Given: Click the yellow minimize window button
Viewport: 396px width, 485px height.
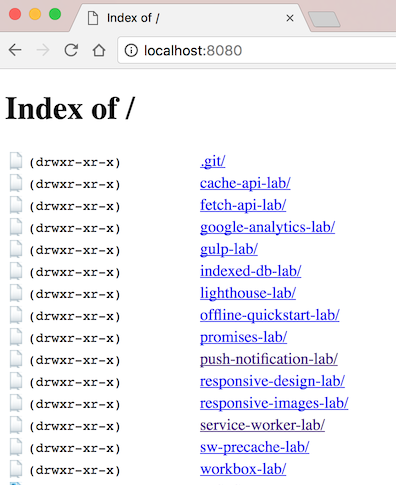Looking at the screenshot, I should 35,14.
